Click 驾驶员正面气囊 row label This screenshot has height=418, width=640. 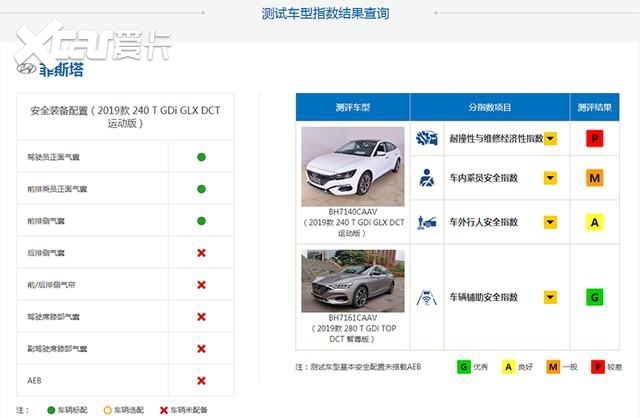pos(53,157)
